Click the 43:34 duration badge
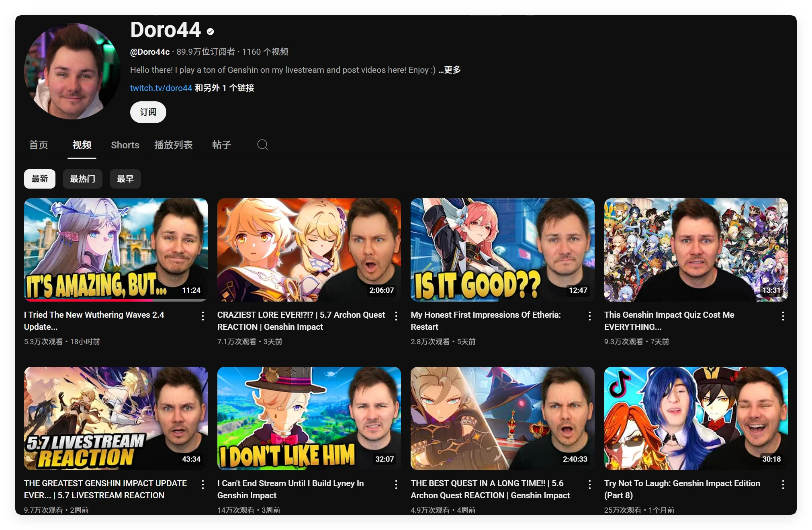This screenshot has height=530, width=812. [x=191, y=459]
